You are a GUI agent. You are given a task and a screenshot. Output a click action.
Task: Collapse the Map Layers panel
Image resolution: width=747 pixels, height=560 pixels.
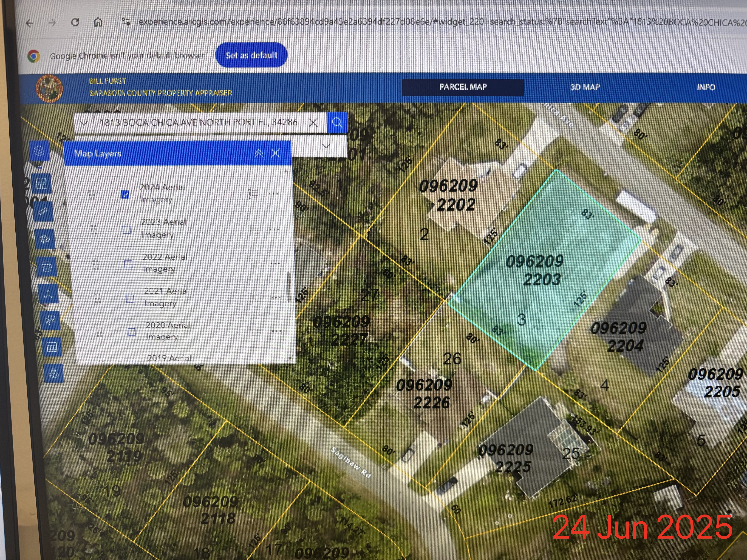tap(259, 153)
